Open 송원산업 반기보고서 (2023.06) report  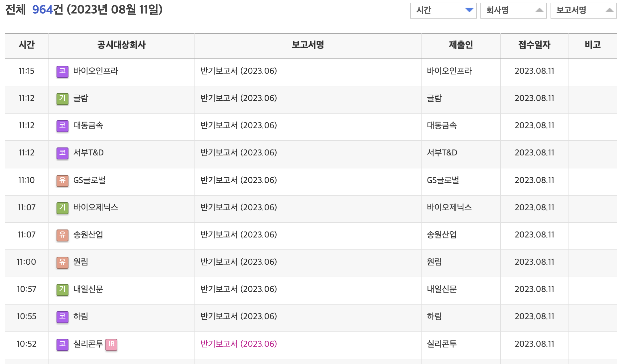(x=239, y=234)
